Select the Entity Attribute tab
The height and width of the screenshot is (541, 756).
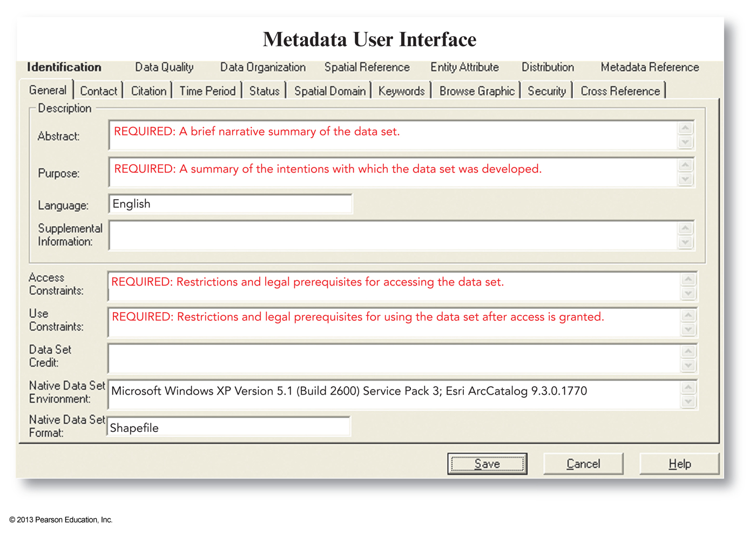[464, 67]
